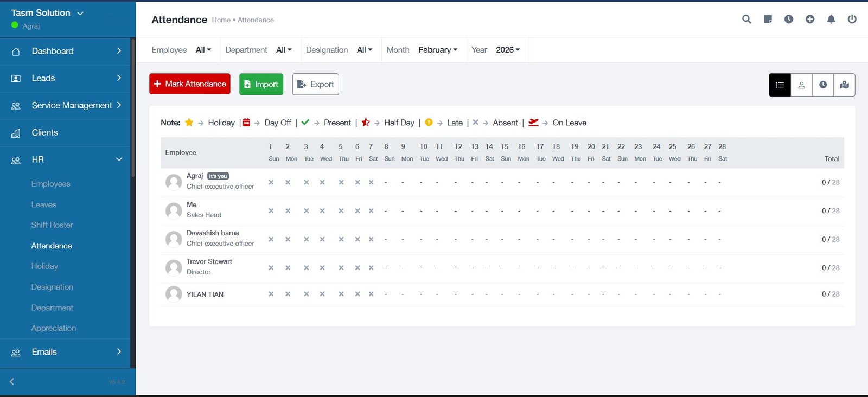868x397 pixels.
Task: Switch to attendance by hour clock view
Action: (823, 85)
